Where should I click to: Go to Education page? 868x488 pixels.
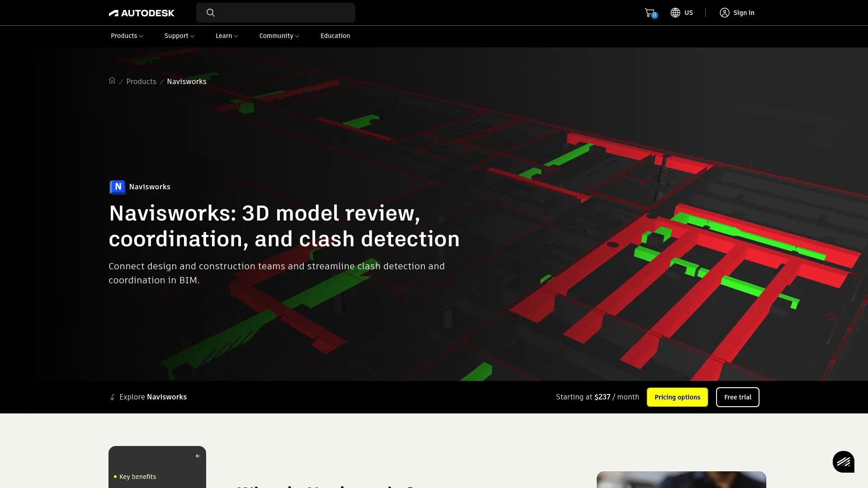tap(335, 36)
